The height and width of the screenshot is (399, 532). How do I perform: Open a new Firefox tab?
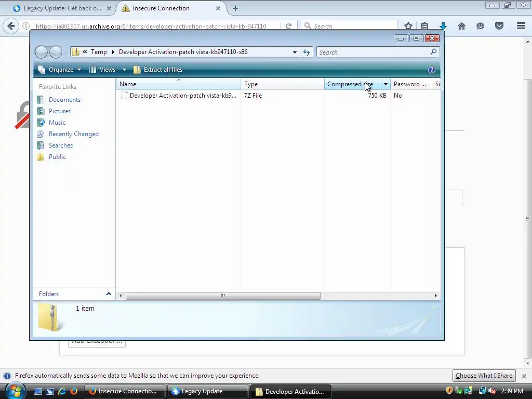click(x=235, y=8)
